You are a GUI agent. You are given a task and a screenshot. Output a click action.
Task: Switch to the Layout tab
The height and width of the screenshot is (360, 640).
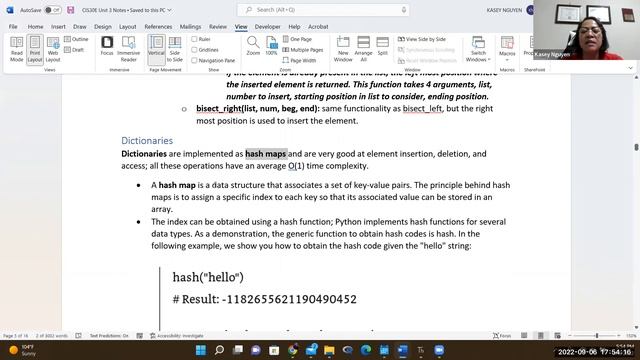point(128,27)
